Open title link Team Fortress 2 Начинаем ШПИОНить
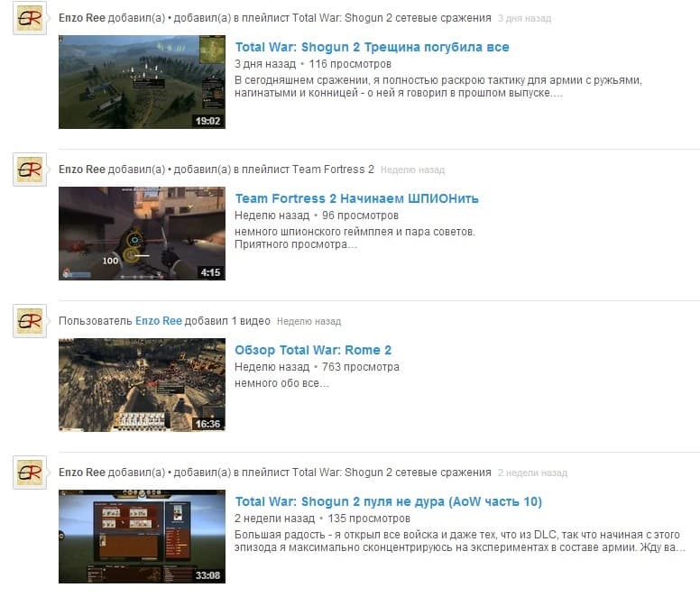The width and height of the screenshot is (700, 597). (x=356, y=198)
